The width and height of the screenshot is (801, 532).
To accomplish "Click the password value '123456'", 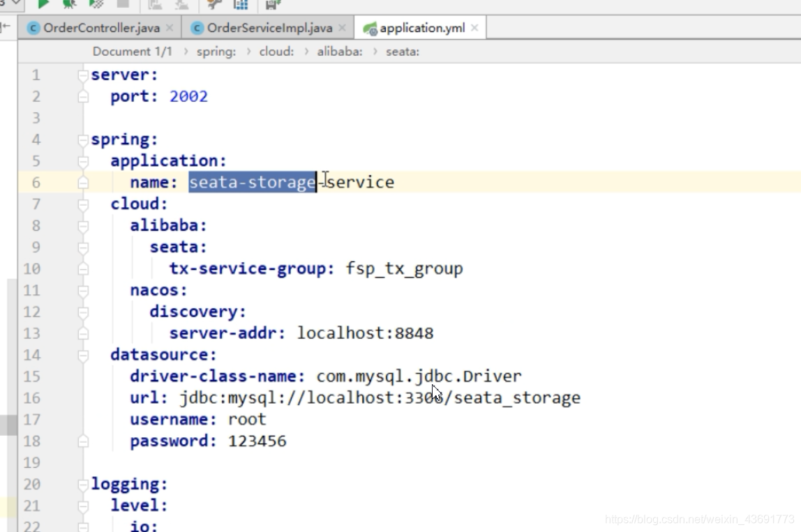I will pyautogui.click(x=257, y=441).
